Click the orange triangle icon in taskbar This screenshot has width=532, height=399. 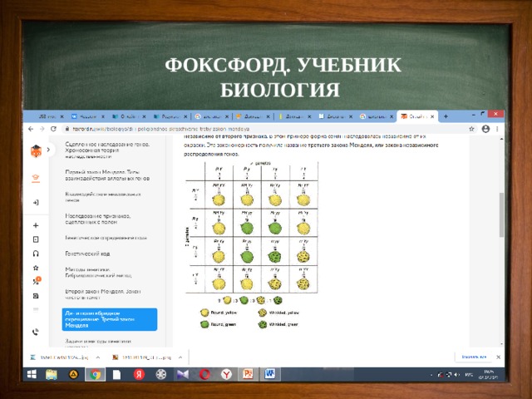tap(74, 375)
